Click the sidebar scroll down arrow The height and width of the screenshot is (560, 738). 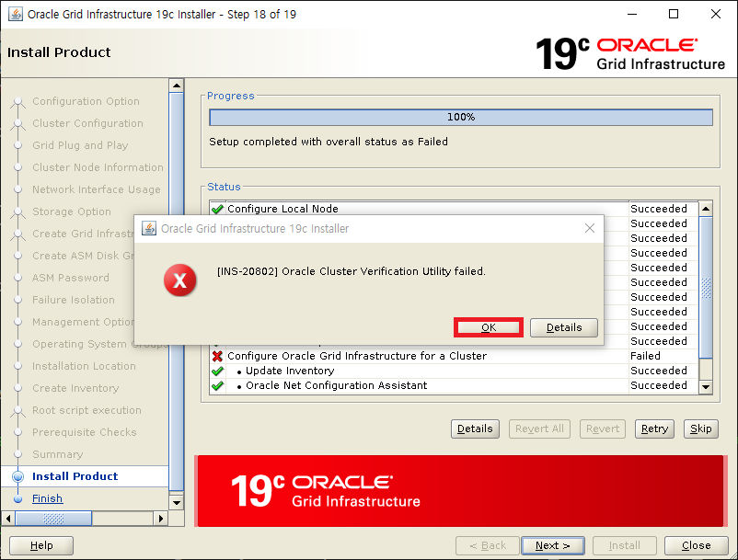click(x=177, y=502)
